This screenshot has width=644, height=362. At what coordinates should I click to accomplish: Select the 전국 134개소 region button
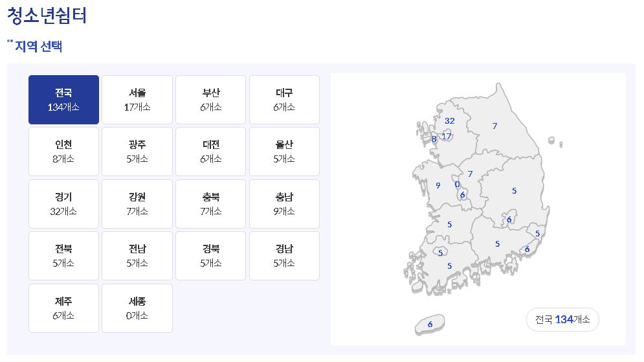tap(63, 100)
